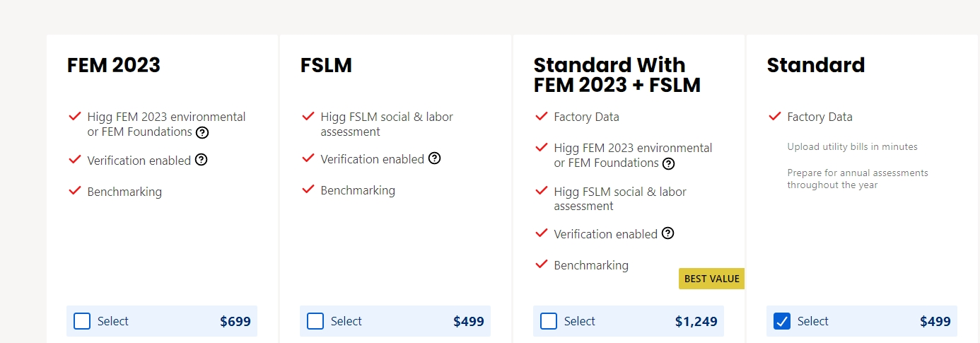Click red checkmark beside Higg FSLM assessment in FSLM card
Viewport: 980px width, 343px height.
click(308, 116)
